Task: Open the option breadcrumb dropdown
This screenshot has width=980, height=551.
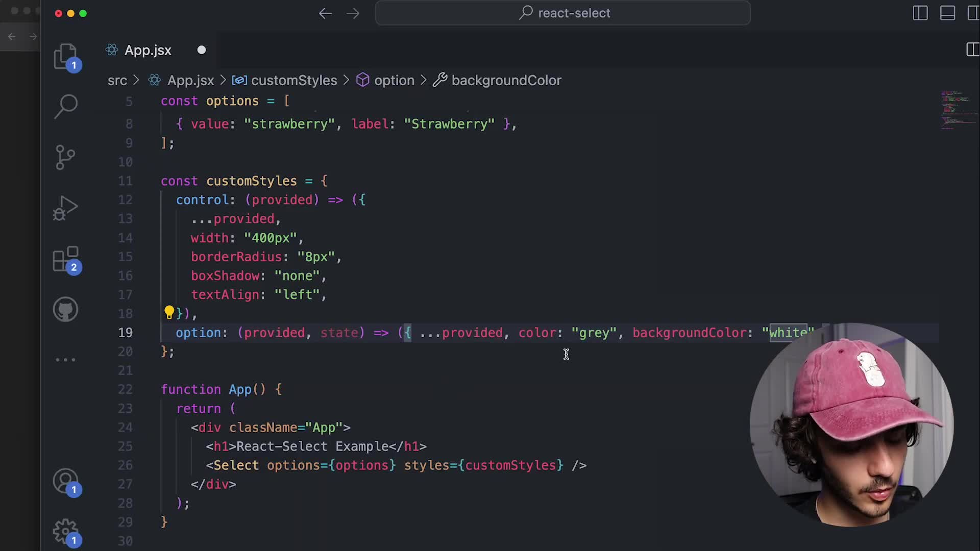Action: tap(394, 81)
